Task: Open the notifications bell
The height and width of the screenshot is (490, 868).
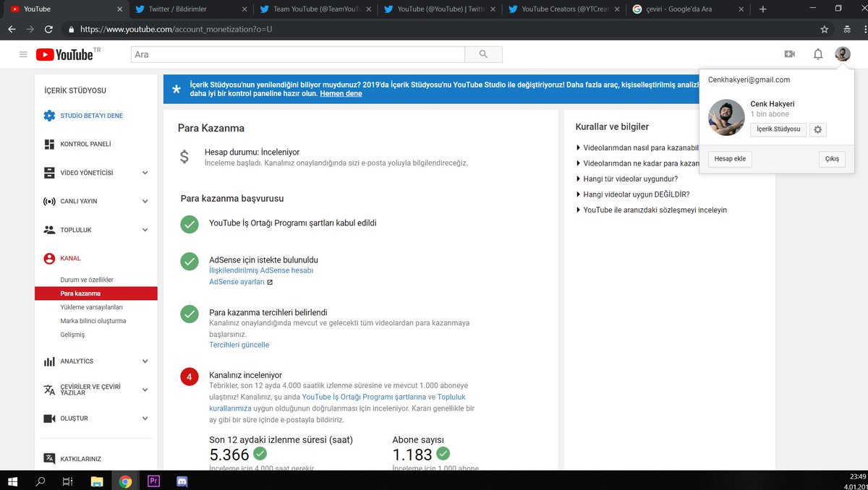Action: 818,54
